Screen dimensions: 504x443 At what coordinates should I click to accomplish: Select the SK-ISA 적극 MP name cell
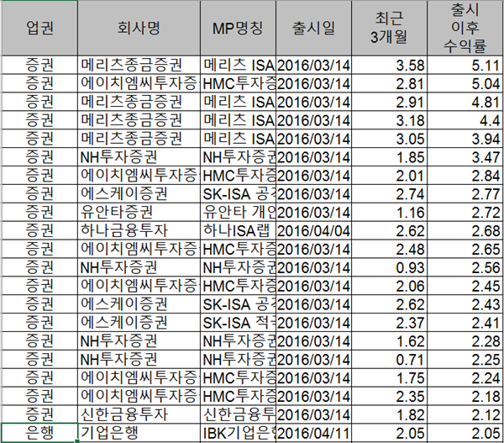pyautogui.click(x=239, y=322)
